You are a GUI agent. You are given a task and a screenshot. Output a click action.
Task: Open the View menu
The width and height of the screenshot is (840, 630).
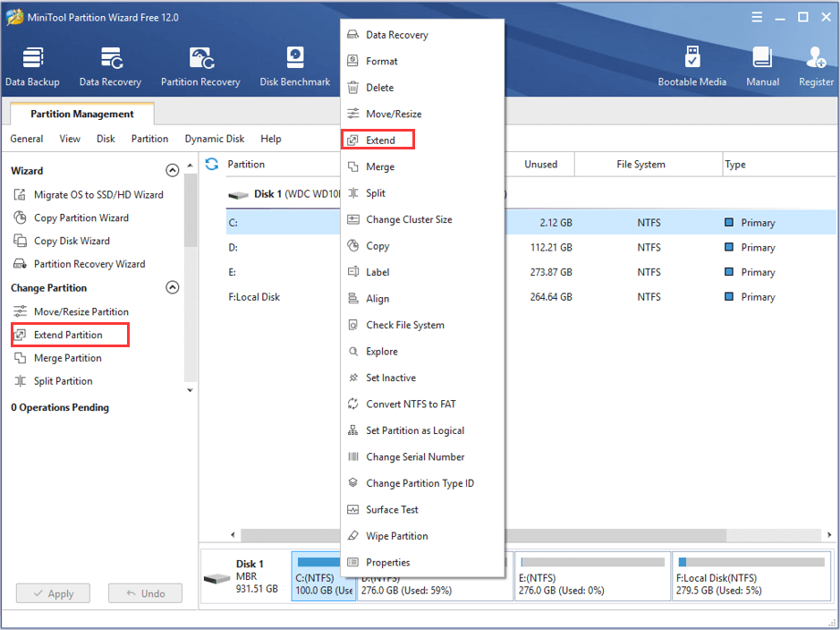pos(70,139)
